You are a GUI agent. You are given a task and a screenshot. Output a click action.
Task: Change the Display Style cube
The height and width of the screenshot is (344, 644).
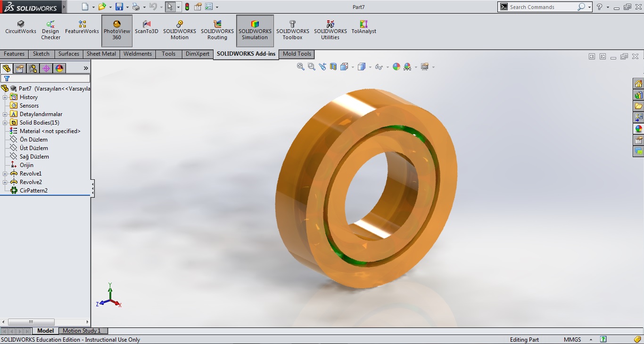[362, 67]
